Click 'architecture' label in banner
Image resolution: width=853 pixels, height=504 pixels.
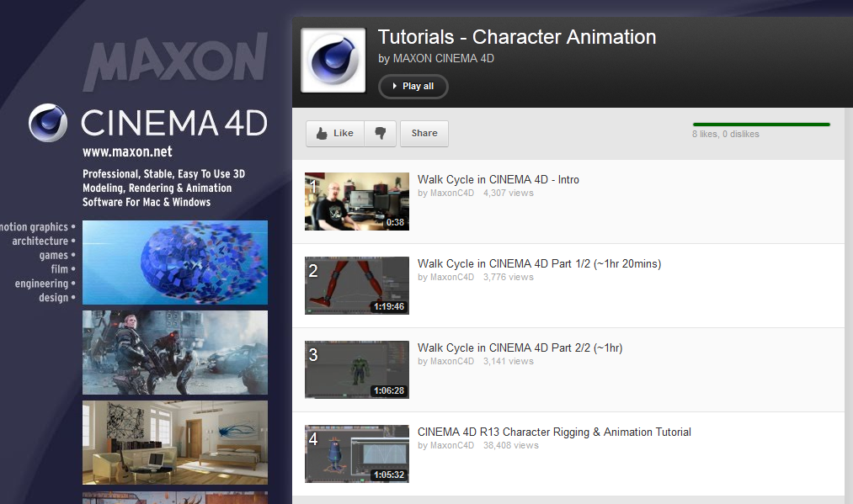[x=40, y=241]
